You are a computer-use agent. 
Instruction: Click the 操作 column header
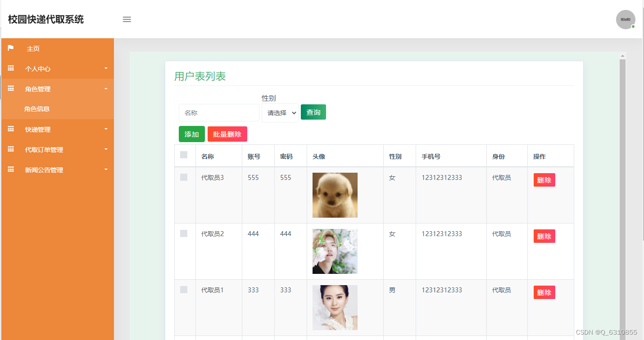coord(540,157)
